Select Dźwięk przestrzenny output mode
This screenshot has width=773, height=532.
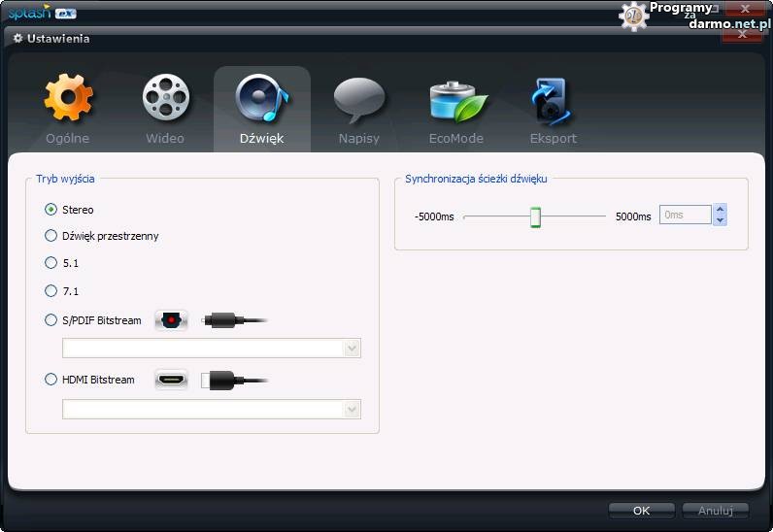[x=51, y=235]
